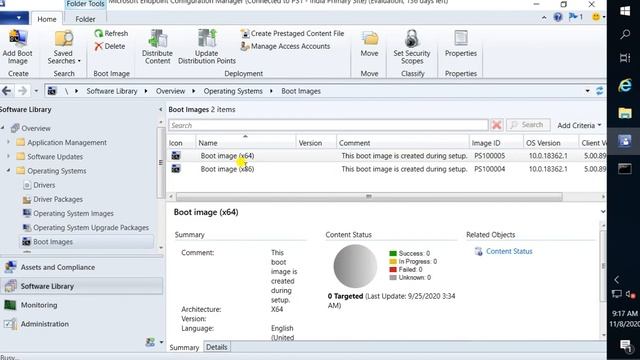Click the help question mark icon

tap(558, 17)
